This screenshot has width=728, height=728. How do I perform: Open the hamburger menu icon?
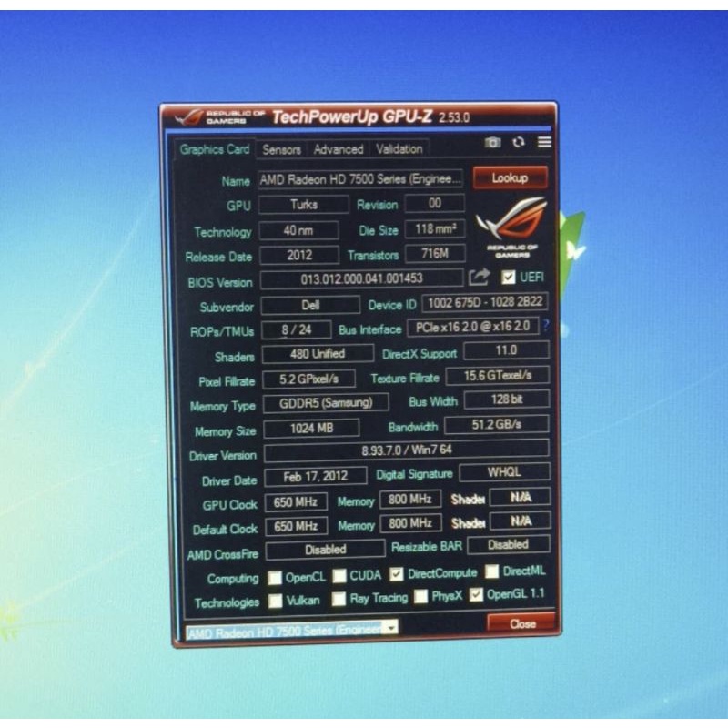pos(544,142)
